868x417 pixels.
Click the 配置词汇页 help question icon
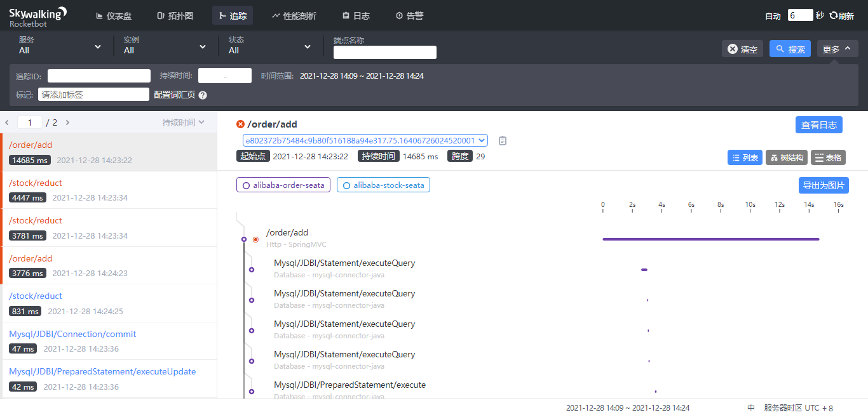click(x=203, y=95)
